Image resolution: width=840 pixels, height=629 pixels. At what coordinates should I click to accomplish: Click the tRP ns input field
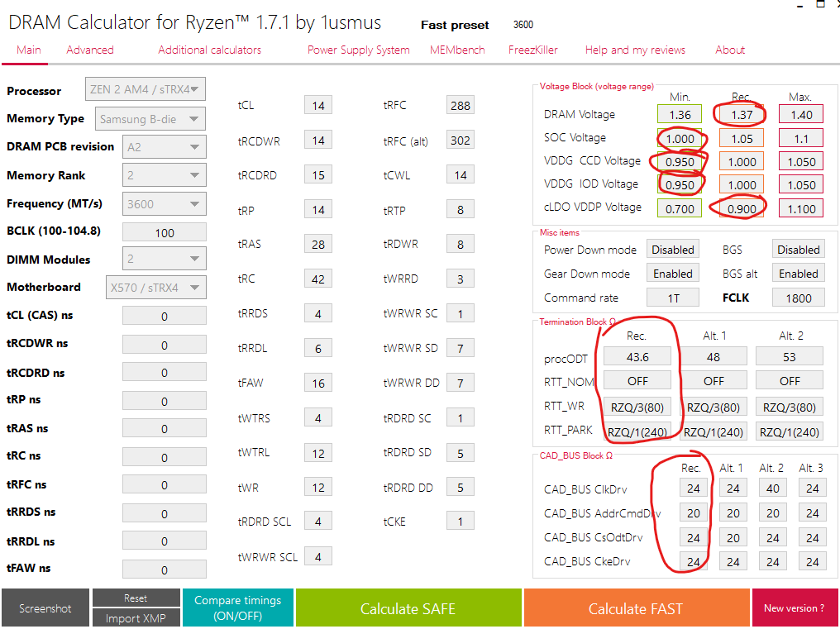pyautogui.click(x=164, y=401)
